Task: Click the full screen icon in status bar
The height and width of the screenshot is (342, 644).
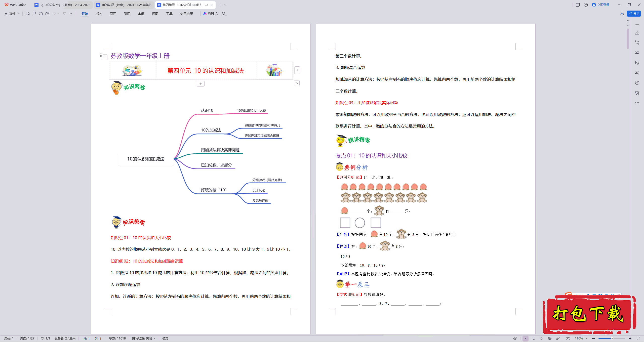Action: 638,338
